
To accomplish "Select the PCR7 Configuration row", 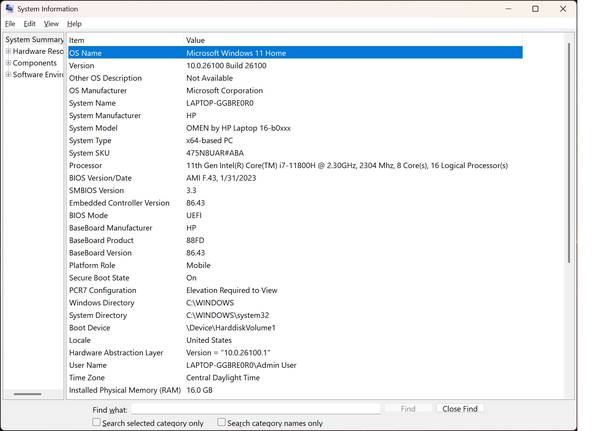I will coord(295,290).
